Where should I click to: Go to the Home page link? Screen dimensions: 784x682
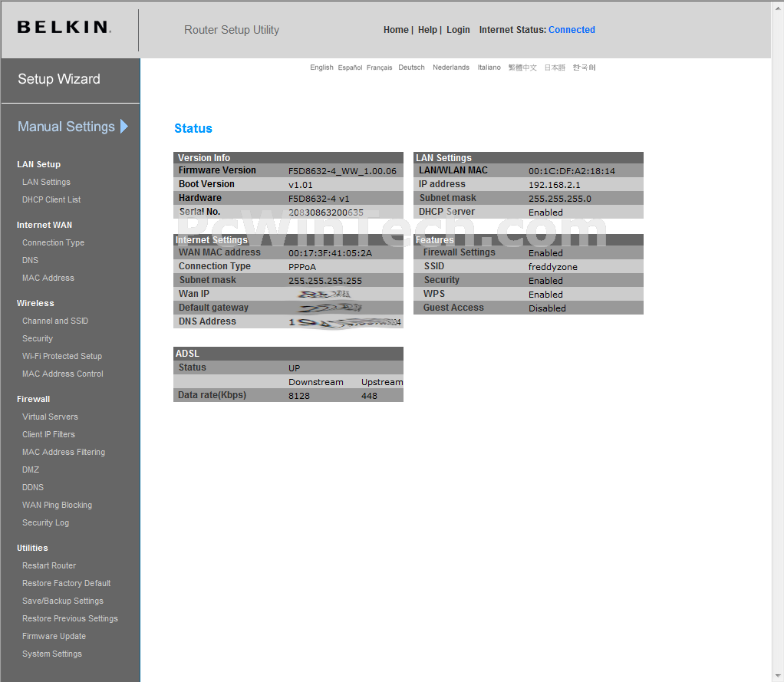click(396, 30)
